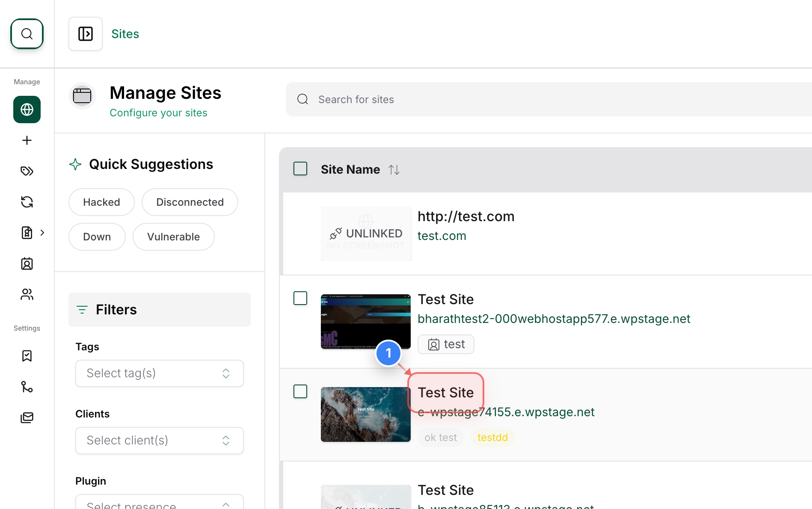The image size is (812, 509).
Task: Click the UNLINKED thumbnail for test.com
Action: (x=366, y=234)
